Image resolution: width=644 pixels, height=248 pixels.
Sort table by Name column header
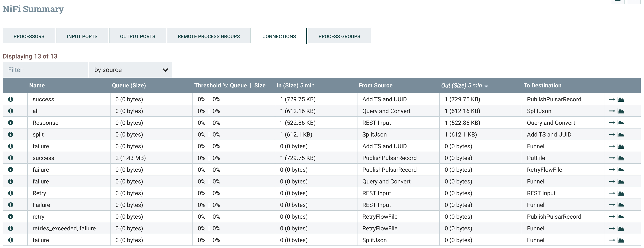coord(37,85)
